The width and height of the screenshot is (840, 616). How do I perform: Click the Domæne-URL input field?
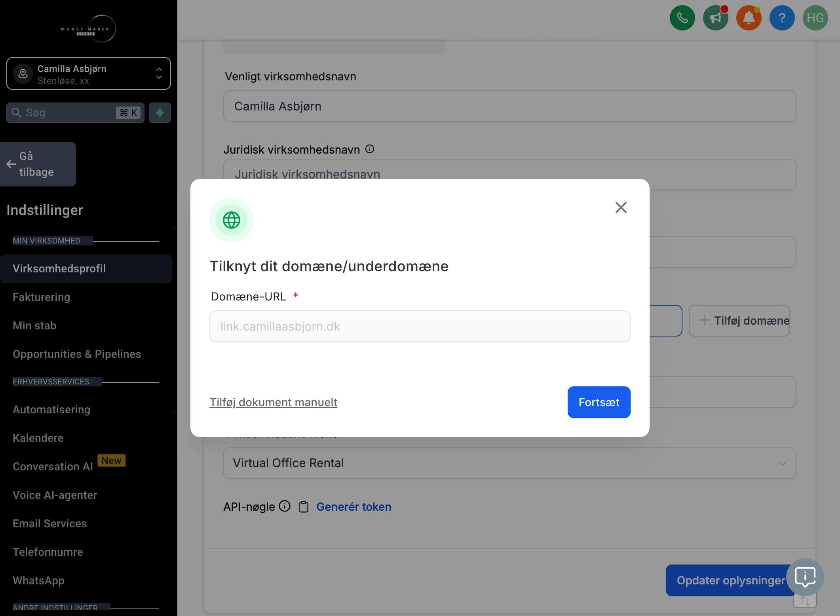(x=420, y=326)
